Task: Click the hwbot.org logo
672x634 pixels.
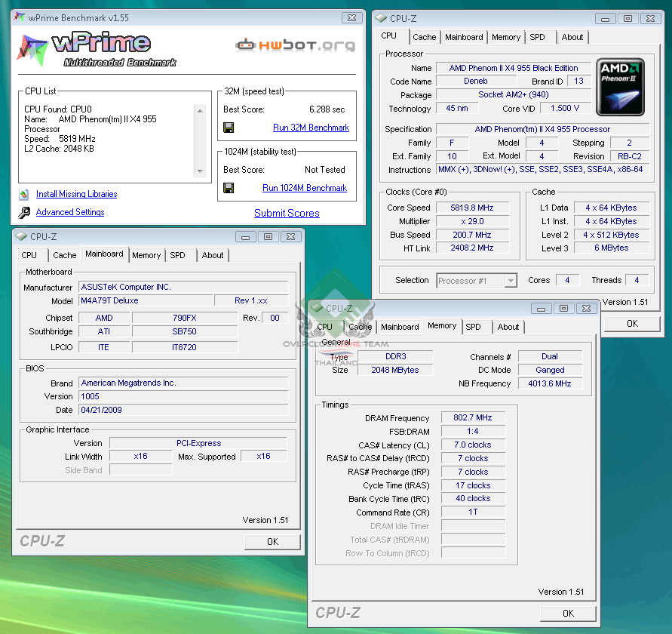Action: (x=296, y=45)
